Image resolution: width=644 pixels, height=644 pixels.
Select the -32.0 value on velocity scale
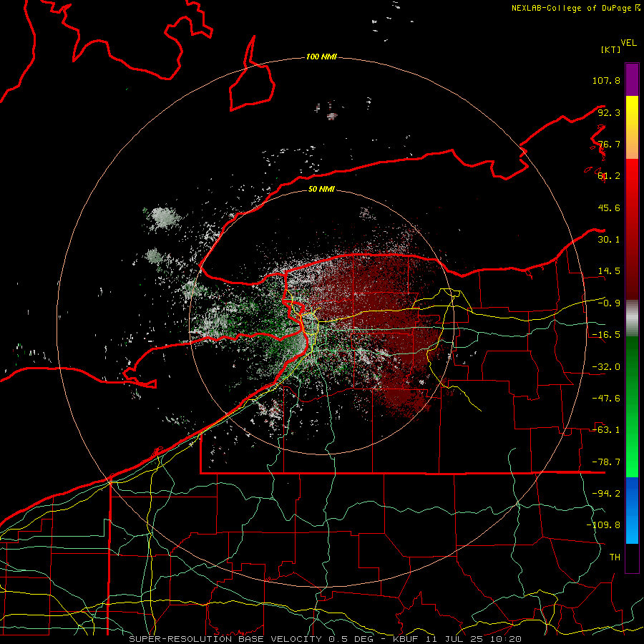[x=606, y=367]
